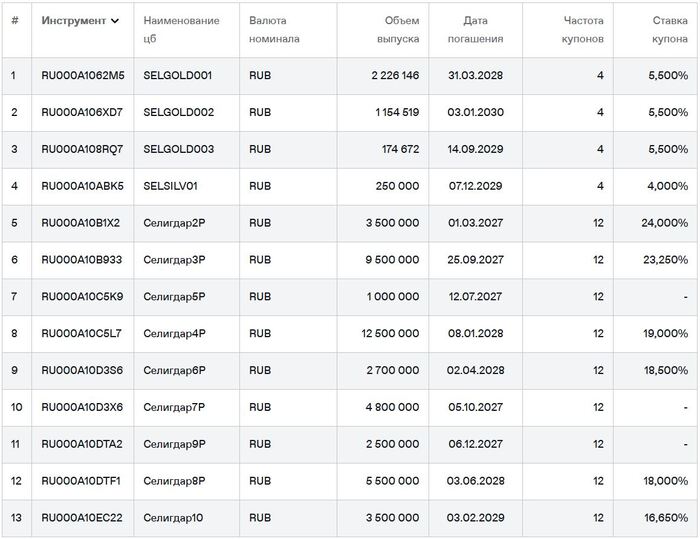Select the Селигдар9Р row
Screen dimensions: 700x539
click(350, 444)
